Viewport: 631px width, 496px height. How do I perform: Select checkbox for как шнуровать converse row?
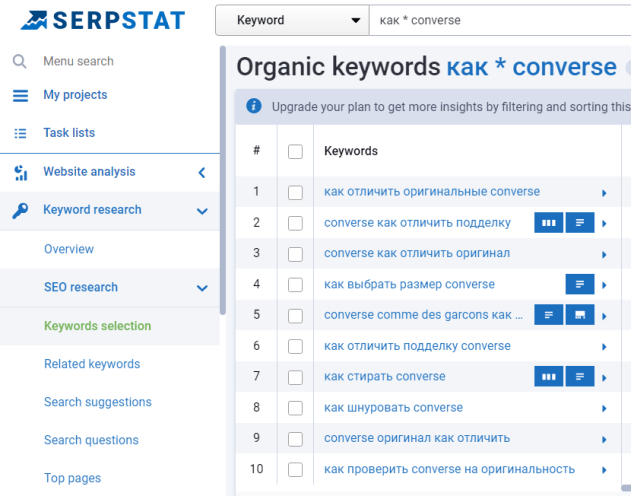[x=295, y=408]
